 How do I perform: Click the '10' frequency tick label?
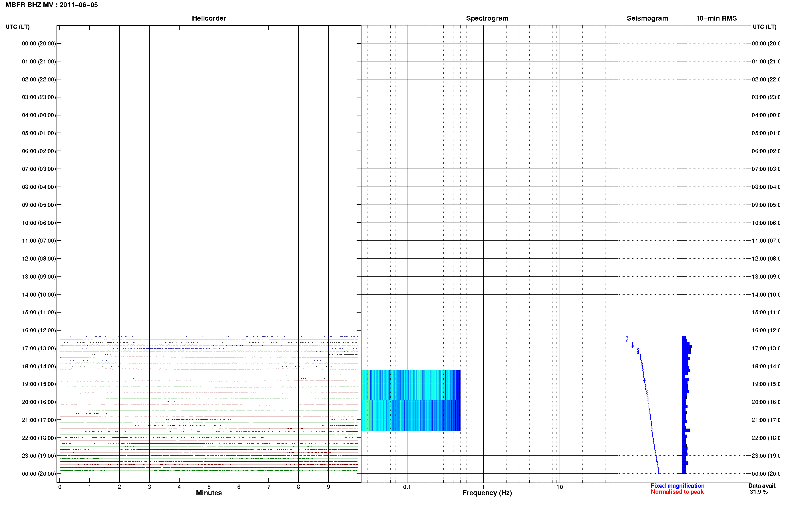560,487
